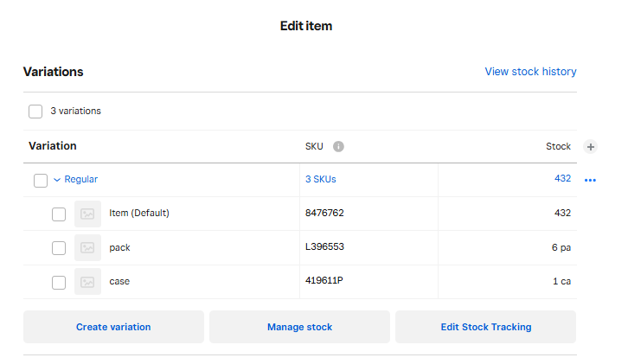Click the Manage stock button
The image size is (628, 364).
[299, 327]
